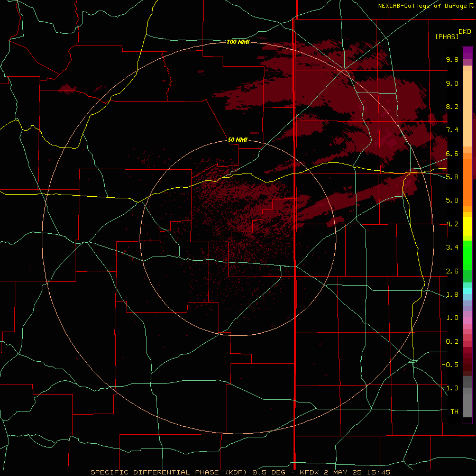Click the NEXLAB-College of DuPage label
This screenshot has height=476, width=476.
click(424, 6)
